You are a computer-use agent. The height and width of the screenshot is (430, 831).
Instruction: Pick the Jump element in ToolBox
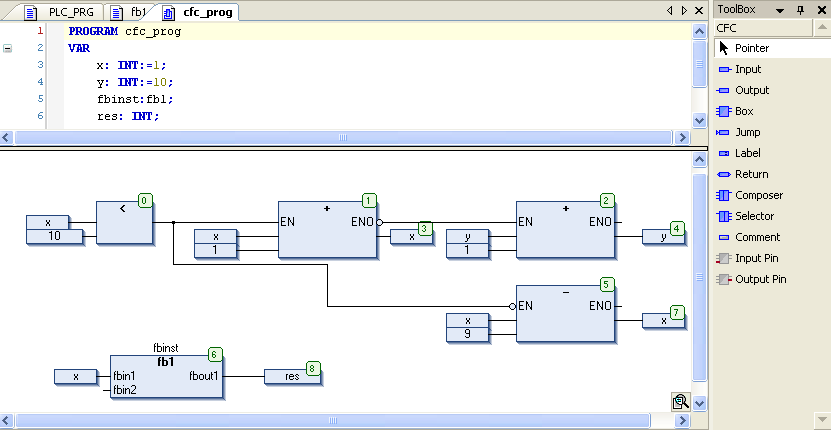coord(747,132)
